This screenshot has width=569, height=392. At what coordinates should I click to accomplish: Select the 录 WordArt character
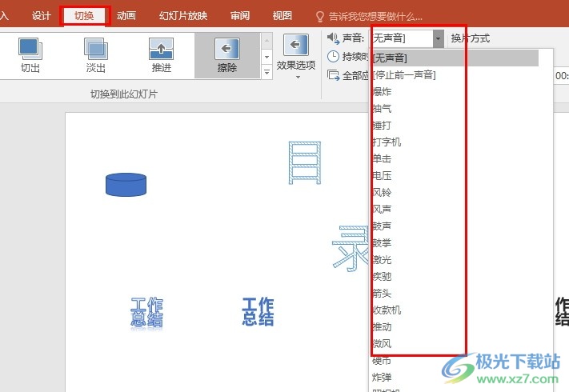[x=351, y=248]
